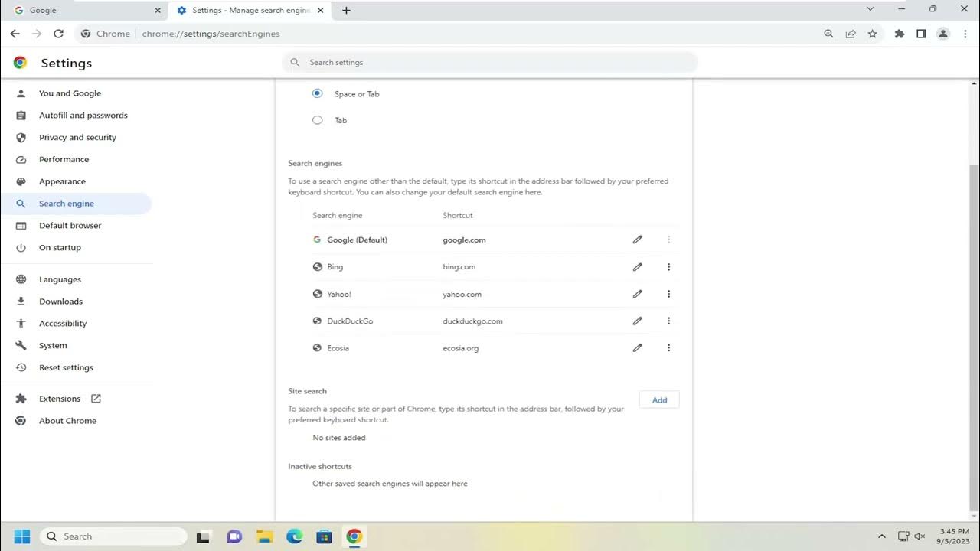The width and height of the screenshot is (980, 551).
Task: Click the taskbar volume icon
Action: pos(920,536)
